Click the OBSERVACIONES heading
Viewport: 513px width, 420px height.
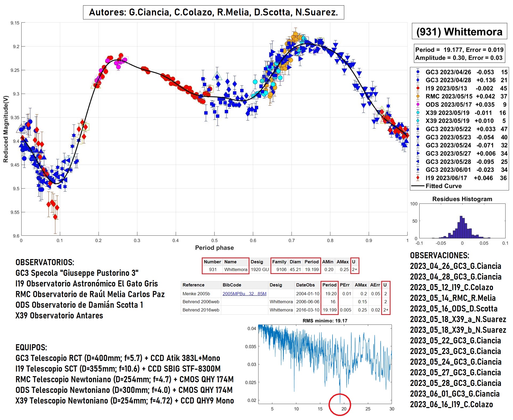pos(440,255)
